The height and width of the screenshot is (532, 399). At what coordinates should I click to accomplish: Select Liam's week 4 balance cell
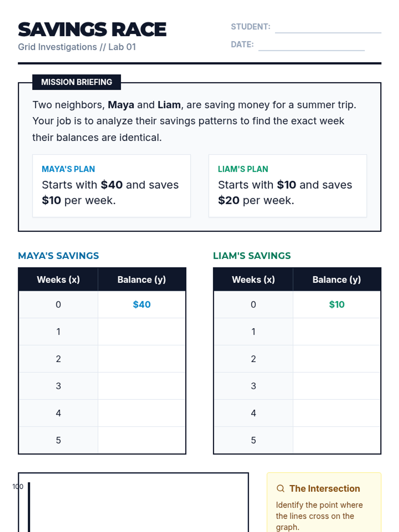[337, 413]
